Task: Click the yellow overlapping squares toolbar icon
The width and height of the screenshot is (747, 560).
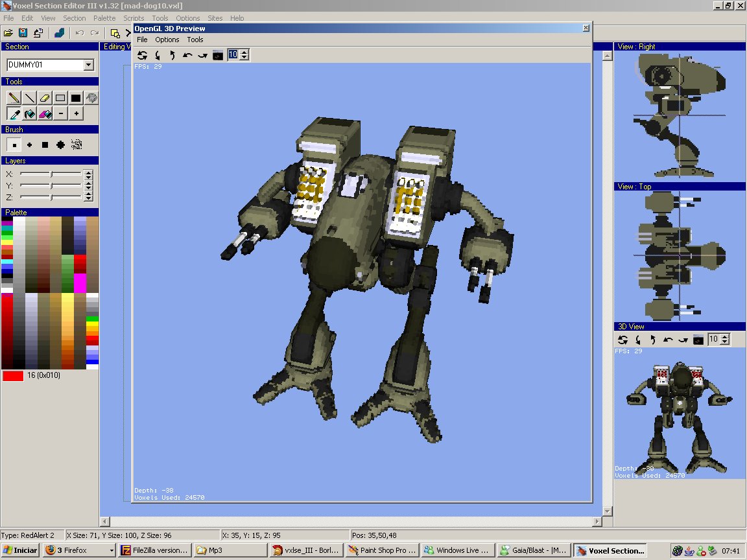Action: 115,33
